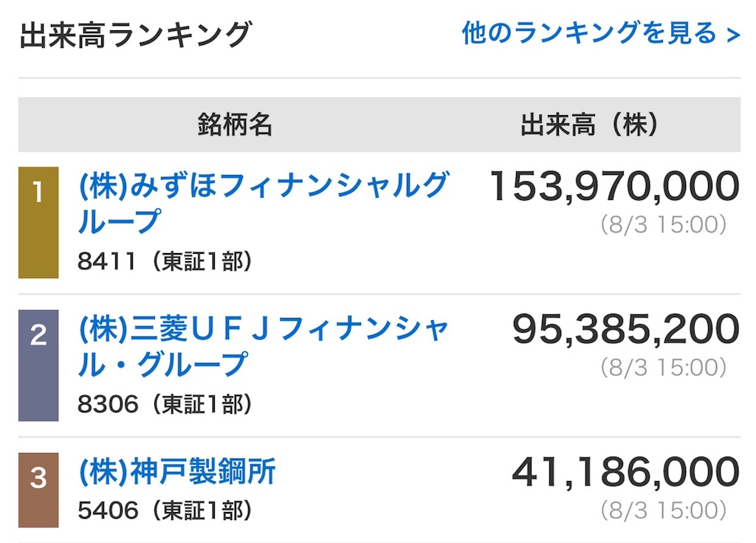Click the timestamp under Mizuho's volume
Screen dimensions: 756x543
point(664,224)
